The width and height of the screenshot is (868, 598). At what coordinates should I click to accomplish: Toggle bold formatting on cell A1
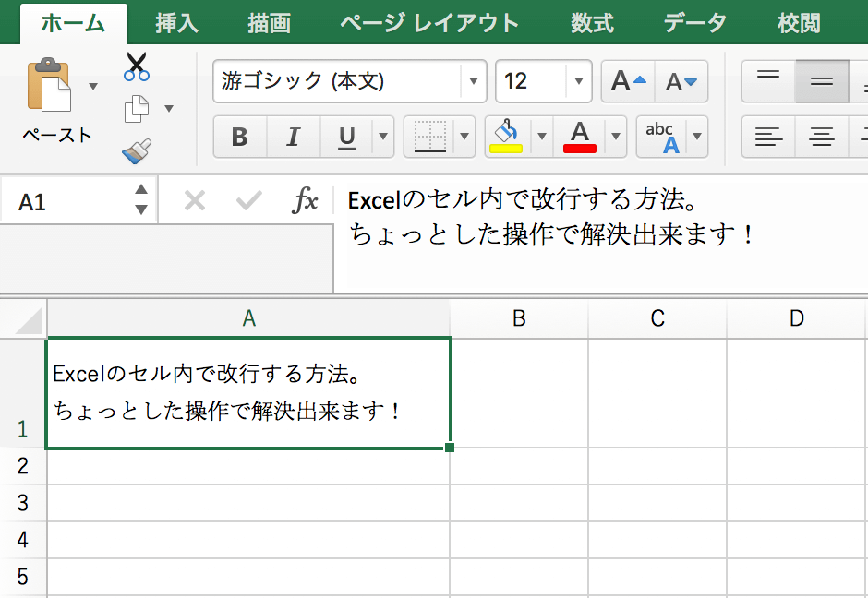pos(239,137)
